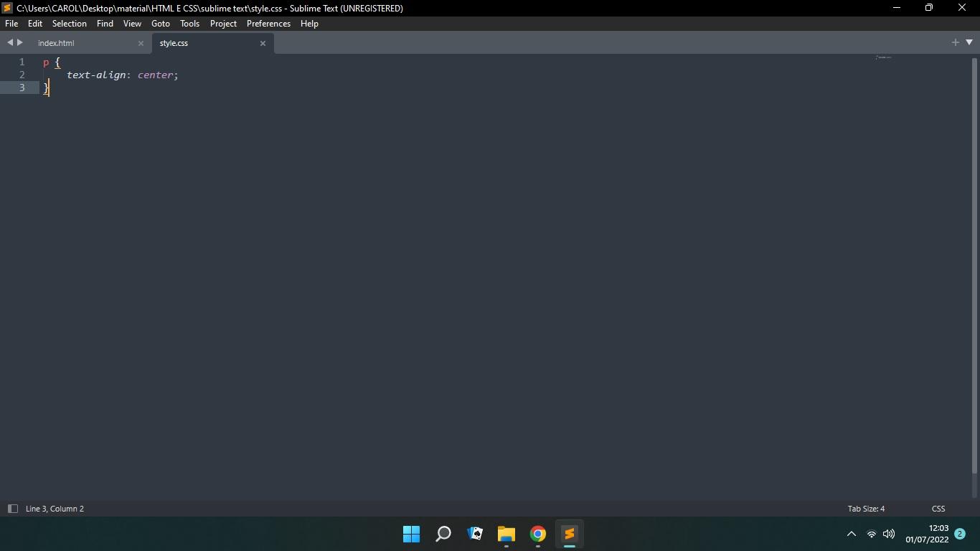The height and width of the screenshot is (551, 980).
Task: Open the Help menu
Action: (x=309, y=24)
